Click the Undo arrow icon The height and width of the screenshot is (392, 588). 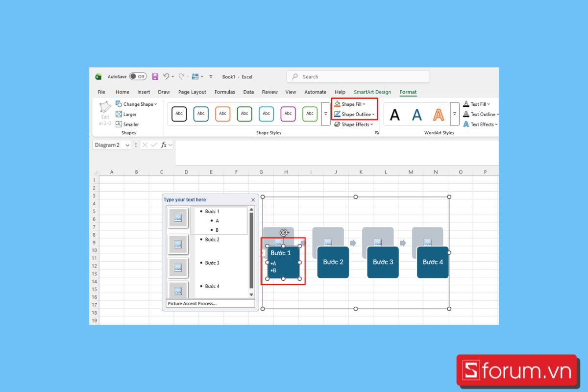click(x=166, y=76)
